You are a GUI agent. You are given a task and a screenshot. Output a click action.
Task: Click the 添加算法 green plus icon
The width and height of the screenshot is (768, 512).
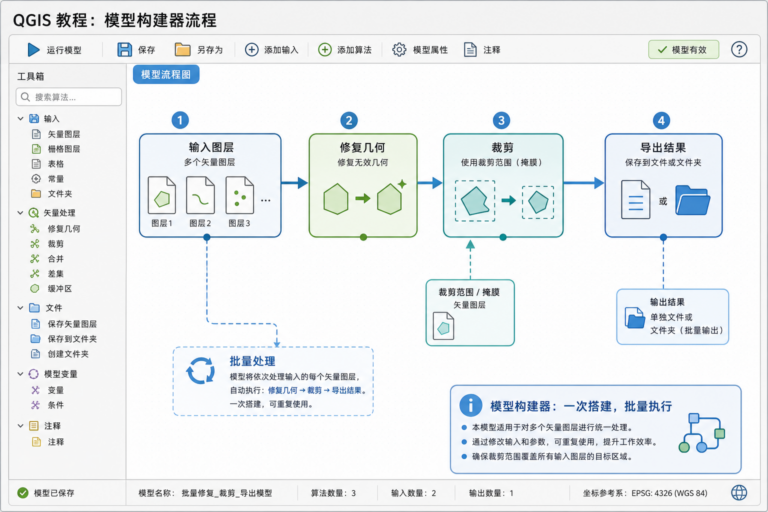click(x=325, y=49)
